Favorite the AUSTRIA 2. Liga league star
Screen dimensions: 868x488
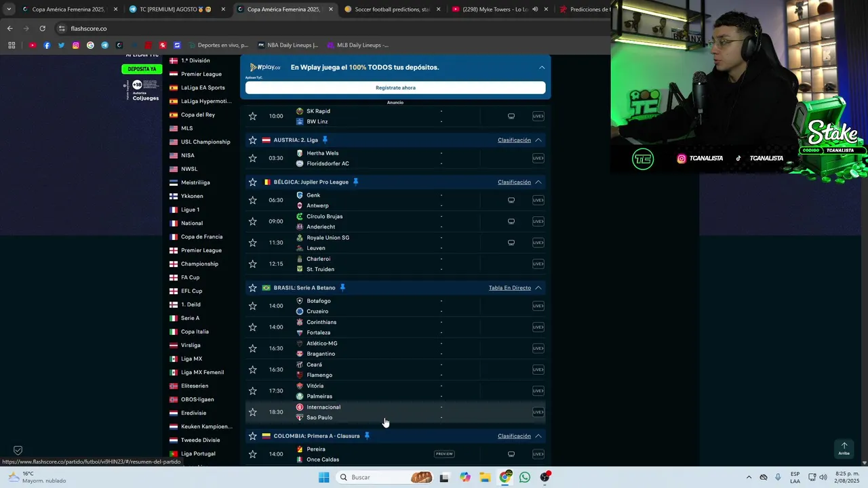point(252,140)
